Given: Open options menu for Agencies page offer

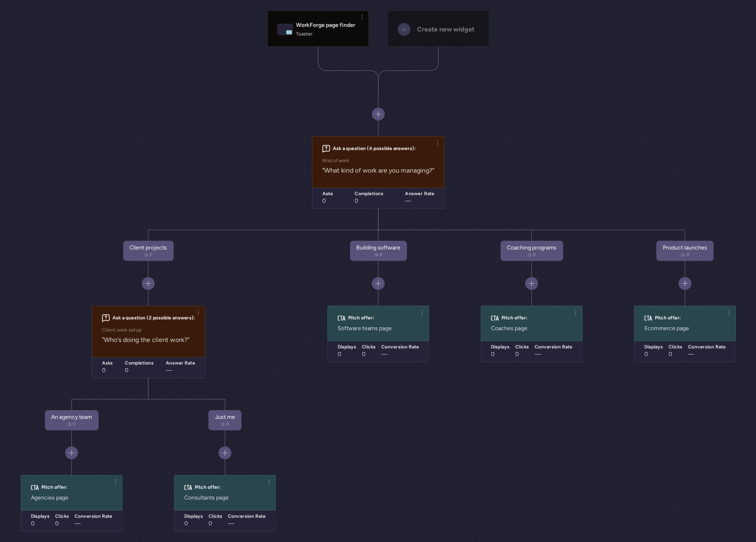Looking at the screenshot, I should pos(115,482).
